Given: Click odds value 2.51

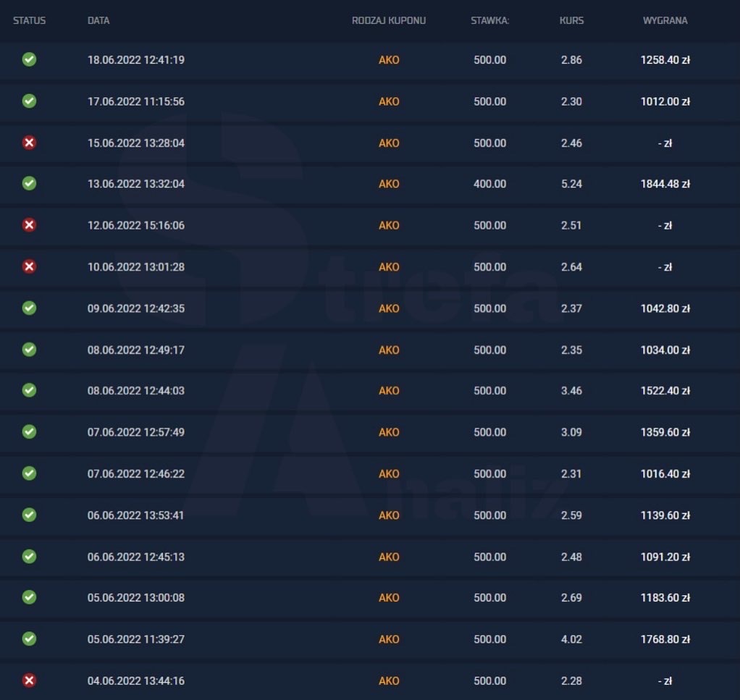Looking at the screenshot, I should click(571, 225).
